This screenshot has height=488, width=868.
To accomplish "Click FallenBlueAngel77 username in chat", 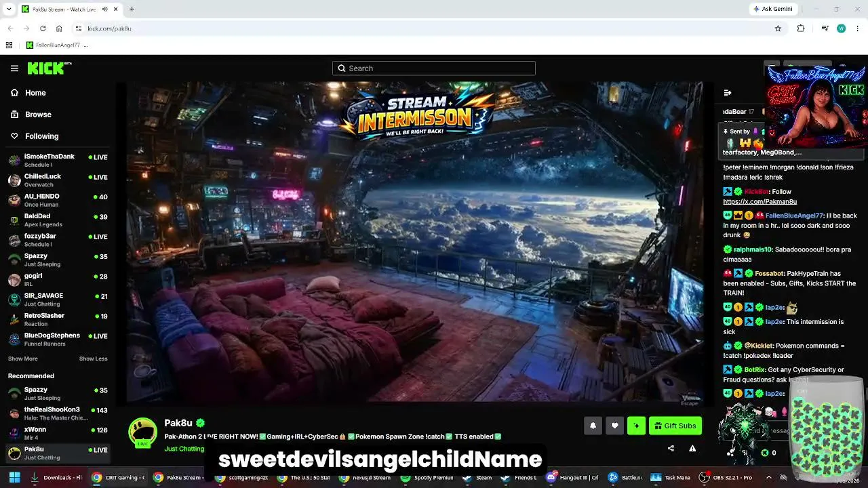I will [x=794, y=216].
